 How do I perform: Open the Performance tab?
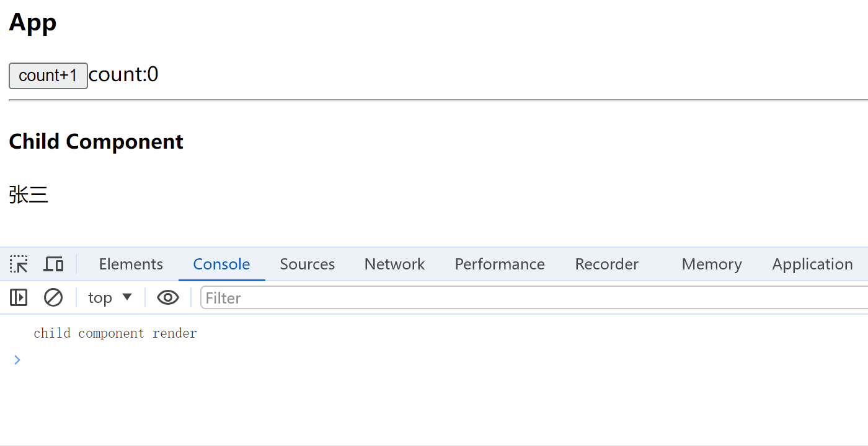point(500,265)
